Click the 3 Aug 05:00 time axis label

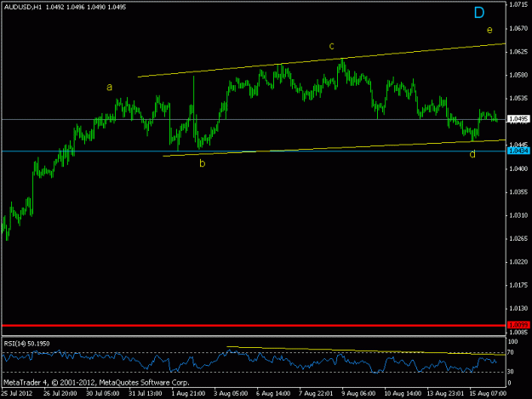pos(231,393)
